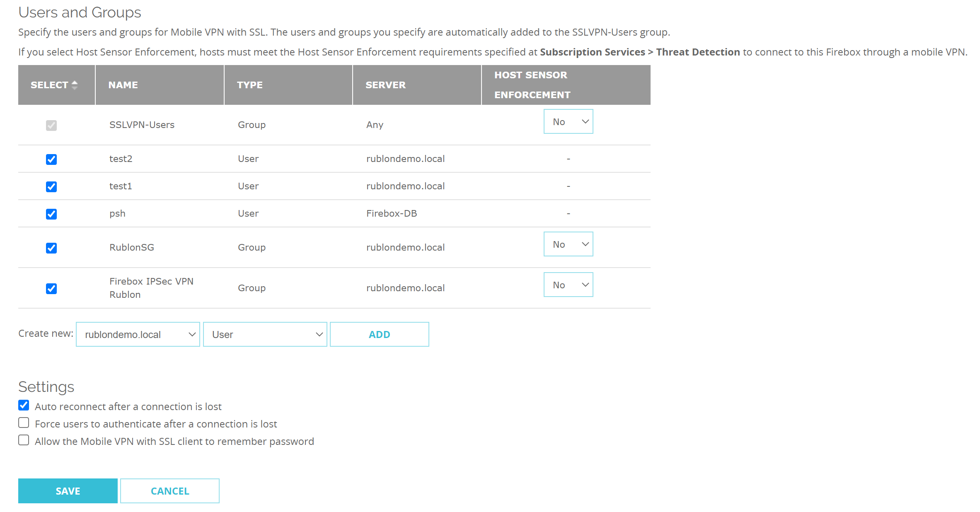
Task: Enable Force users to authenticate after lost connection
Action: coord(24,423)
